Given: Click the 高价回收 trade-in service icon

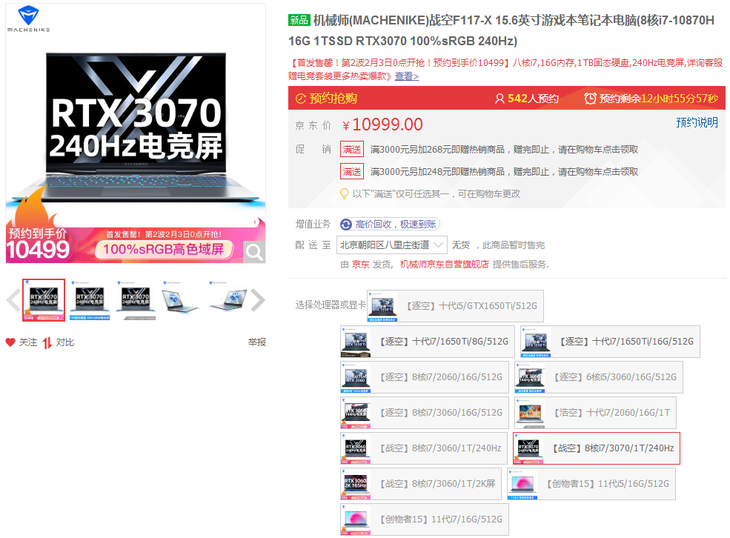Looking at the screenshot, I should coord(346,225).
